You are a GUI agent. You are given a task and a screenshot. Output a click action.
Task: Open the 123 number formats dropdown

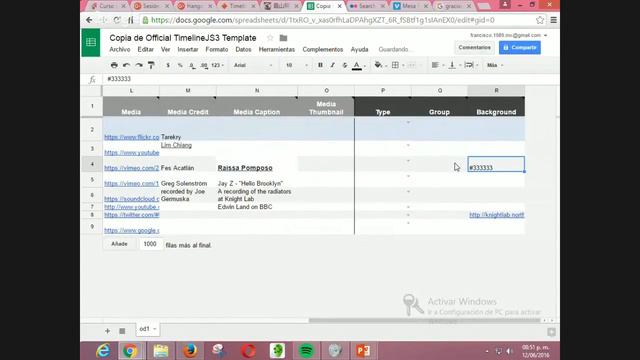(218, 65)
